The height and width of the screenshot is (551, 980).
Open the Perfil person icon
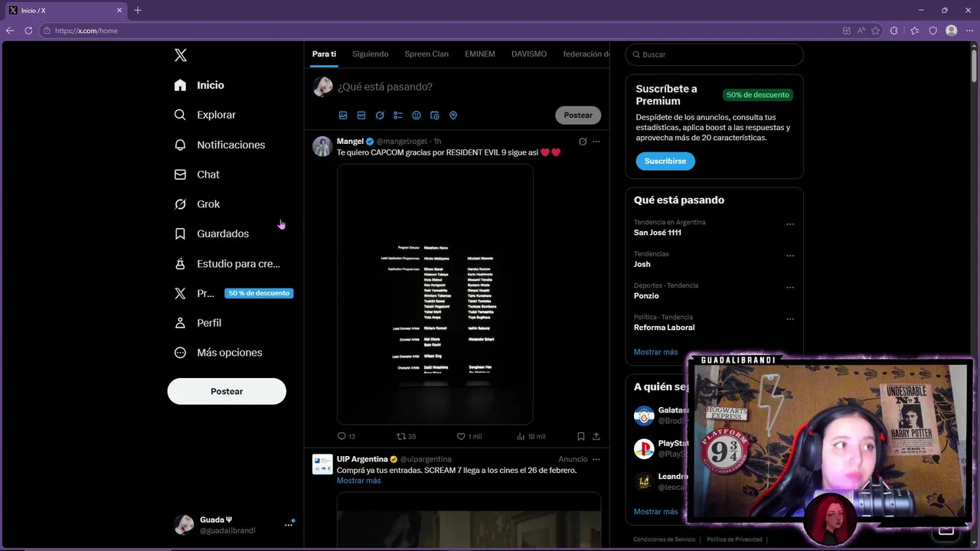point(180,323)
